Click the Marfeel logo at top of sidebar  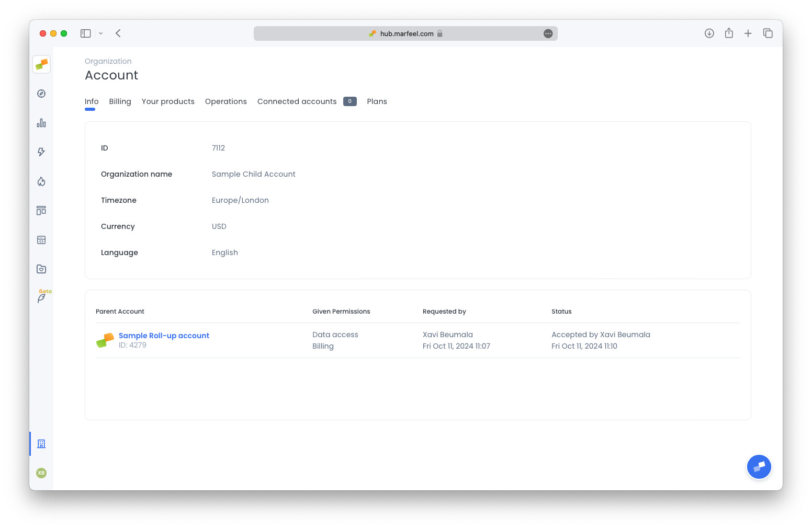point(41,64)
